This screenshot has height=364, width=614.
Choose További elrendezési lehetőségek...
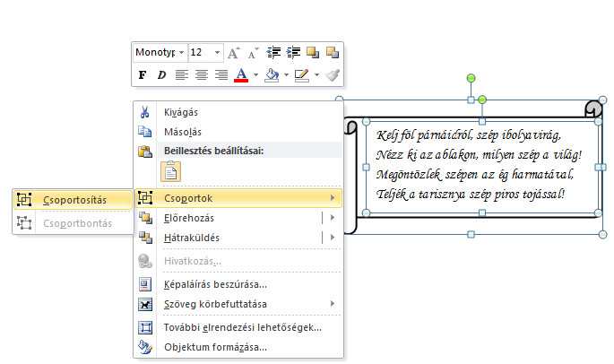pyautogui.click(x=238, y=327)
